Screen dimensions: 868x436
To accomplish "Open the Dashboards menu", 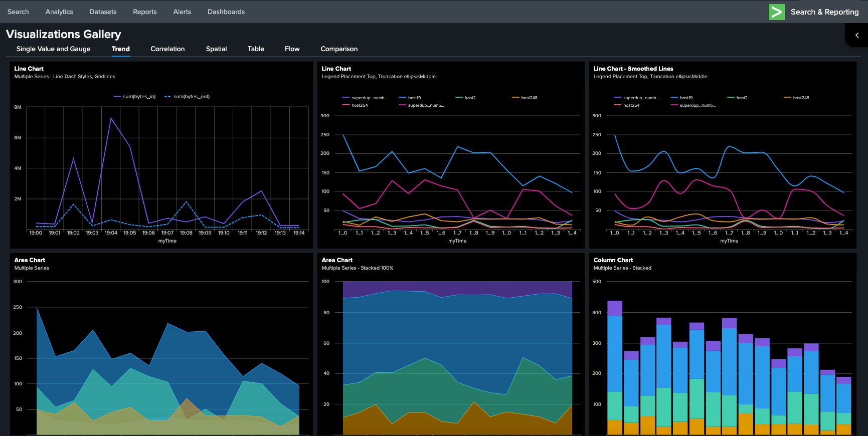I will click(x=226, y=12).
